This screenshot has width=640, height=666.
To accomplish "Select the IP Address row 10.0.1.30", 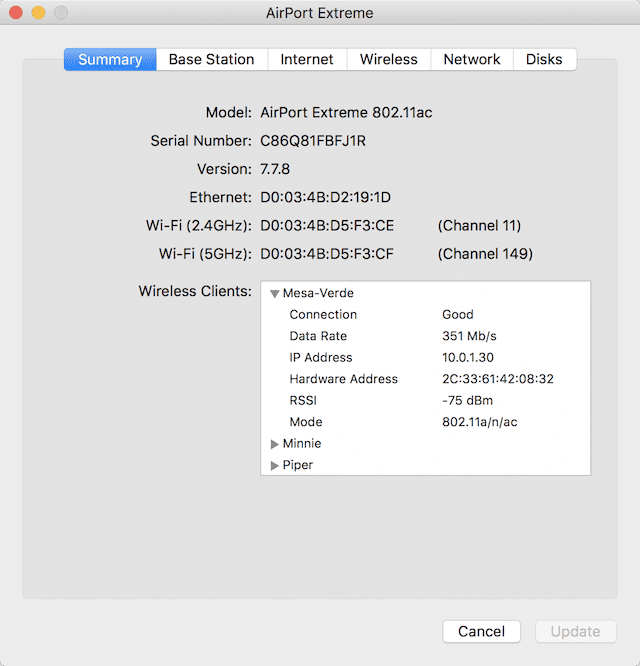I will click(424, 358).
